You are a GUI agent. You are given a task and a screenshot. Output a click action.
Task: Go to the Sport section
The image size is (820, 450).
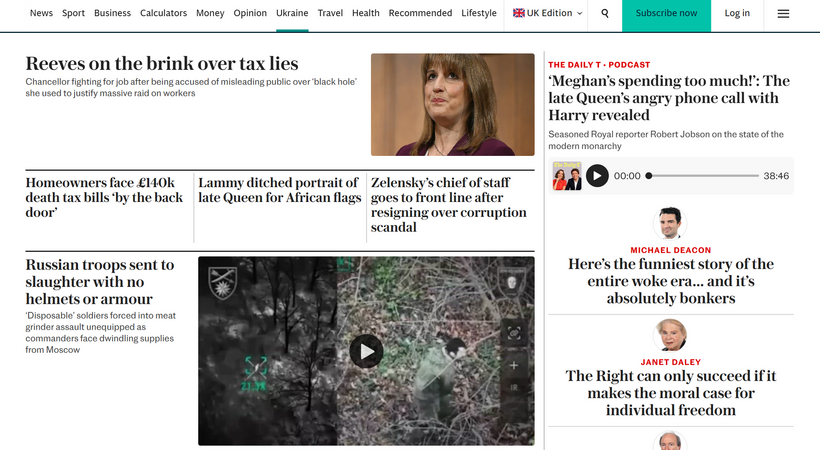[73, 13]
